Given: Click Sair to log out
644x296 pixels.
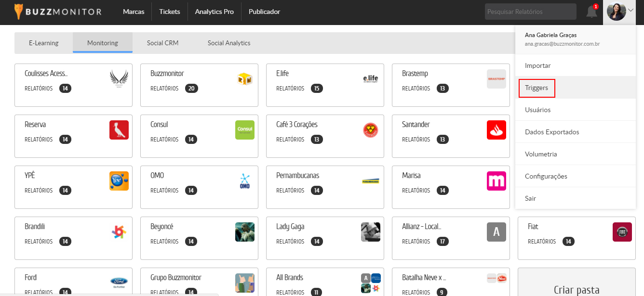Looking at the screenshot, I should tap(530, 198).
